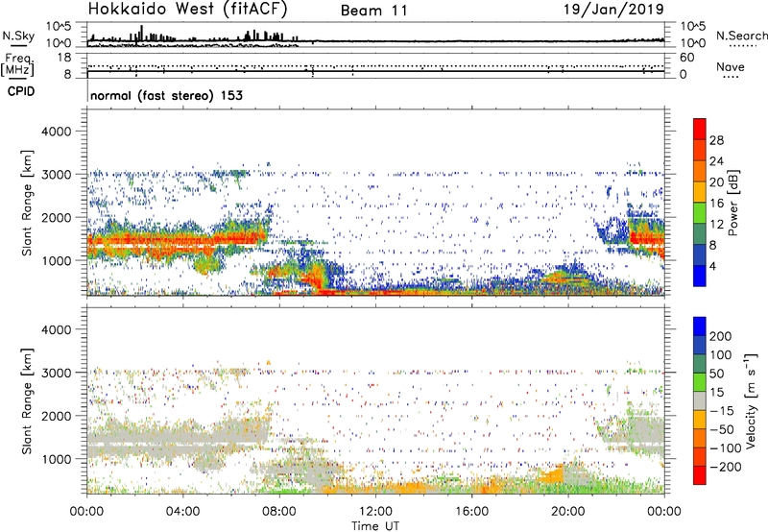Click the Slant Range label of power panel
Screen dimensions: 768x532
pos(27,203)
